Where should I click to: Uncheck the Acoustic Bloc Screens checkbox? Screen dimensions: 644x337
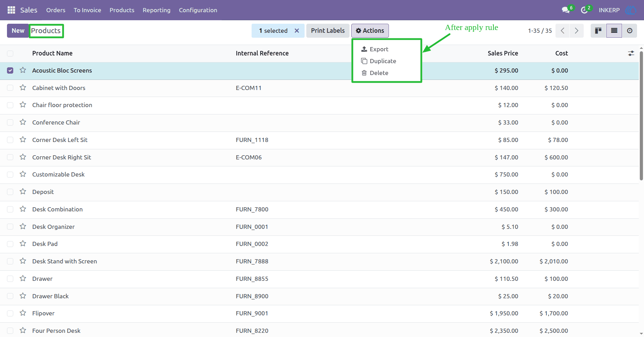(10, 70)
